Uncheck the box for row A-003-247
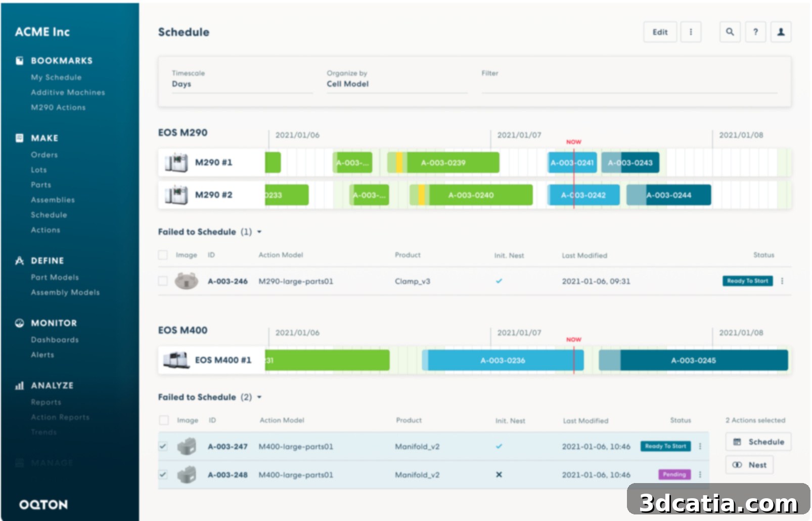The width and height of the screenshot is (812, 521). point(163,446)
